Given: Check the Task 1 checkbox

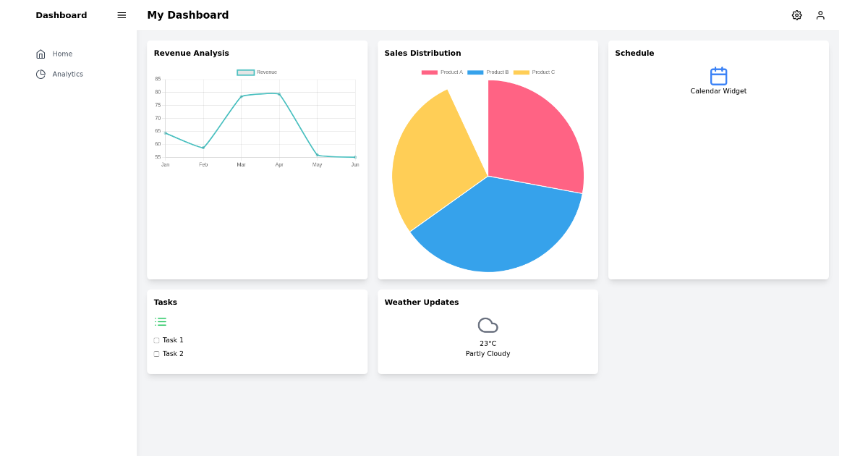Looking at the screenshot, I should [156, 339].
